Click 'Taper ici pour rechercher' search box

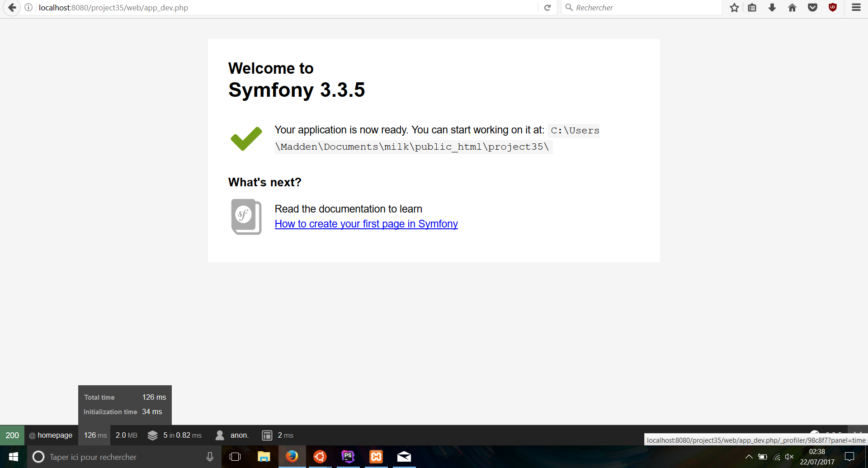tap(124, 457)
